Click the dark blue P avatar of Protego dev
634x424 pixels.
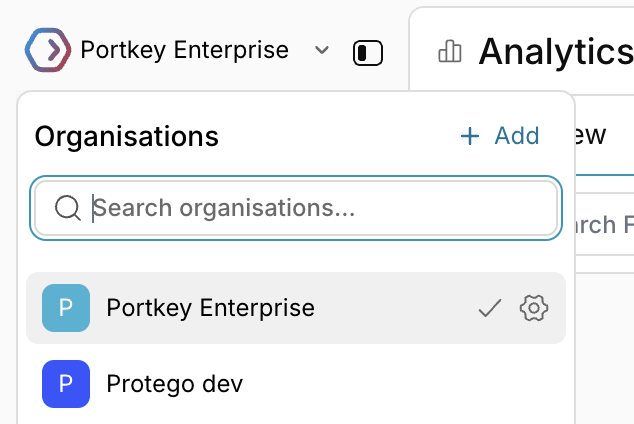[66, 384]
